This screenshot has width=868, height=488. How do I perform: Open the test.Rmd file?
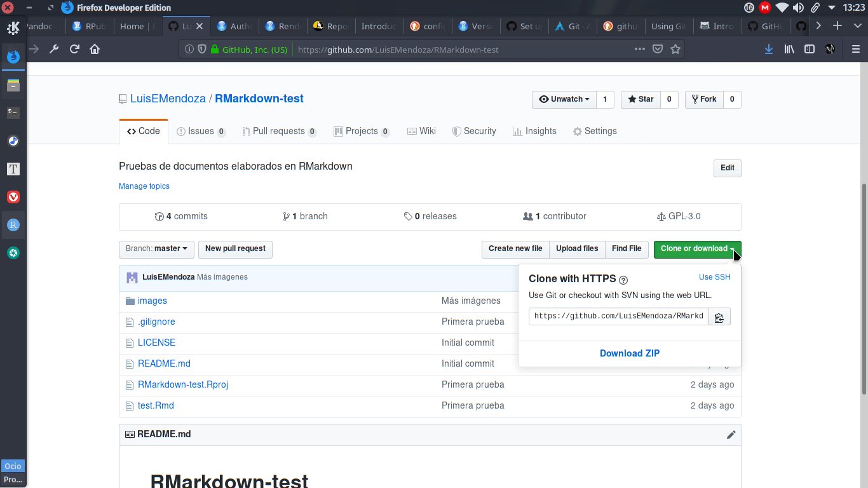click(156, 405)
